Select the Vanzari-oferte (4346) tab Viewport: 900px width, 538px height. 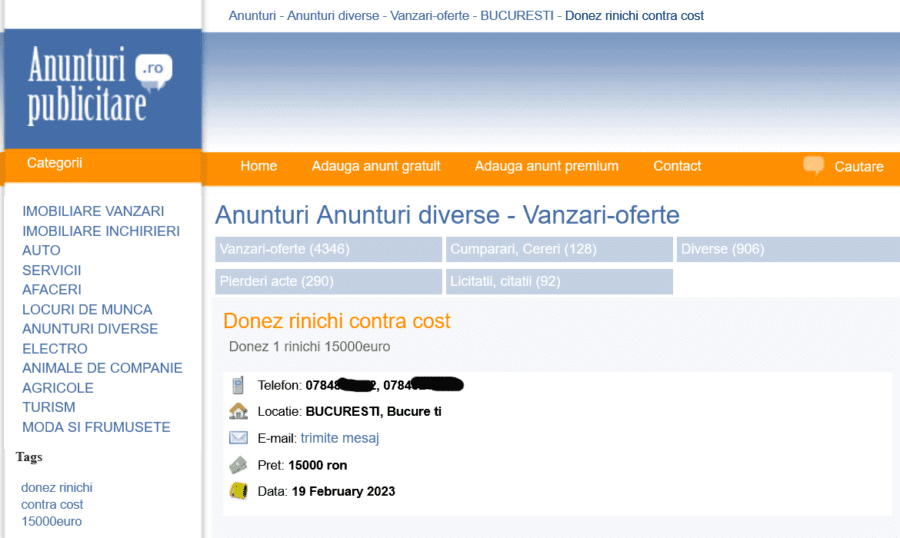click(x=328, y=249)
